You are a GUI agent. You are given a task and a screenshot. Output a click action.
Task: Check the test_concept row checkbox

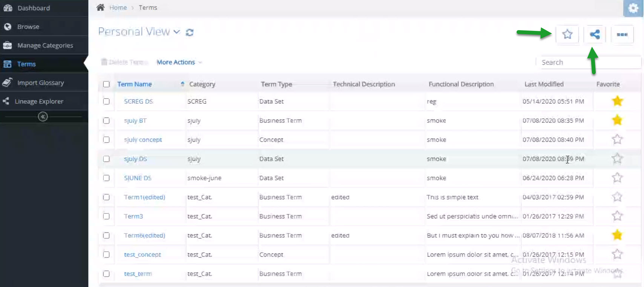pyautogui.click(x=106, y=255)
